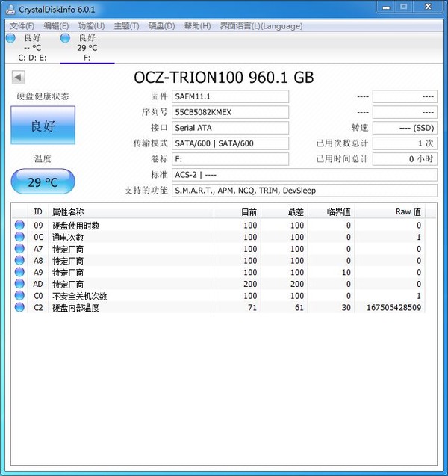The width and height of the screenshot is (448, 476).
Task: Click the 良好 health status button
Action: 43,125
